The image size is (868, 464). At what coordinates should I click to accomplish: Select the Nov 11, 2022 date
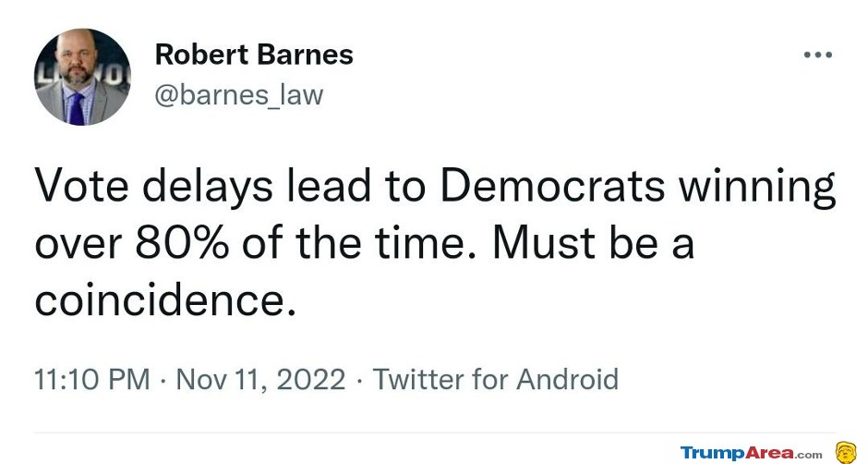pyautogui.click(x=260, y=380)
